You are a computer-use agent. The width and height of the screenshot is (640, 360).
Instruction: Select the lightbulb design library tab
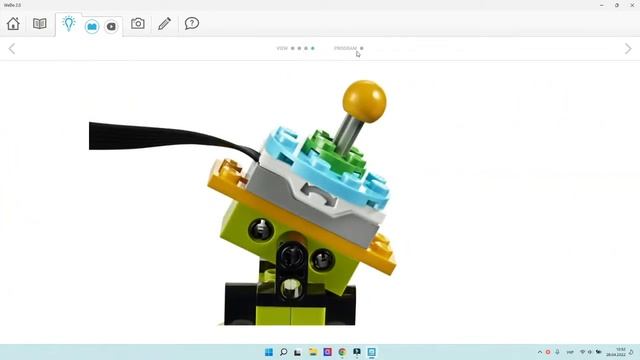69,23
